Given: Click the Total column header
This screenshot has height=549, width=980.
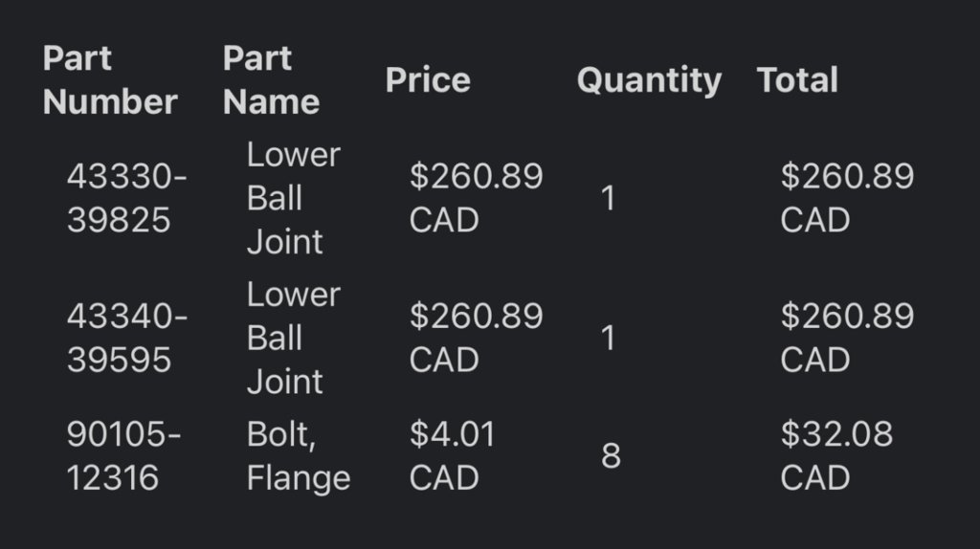Looking at the screenshot, I should click(797, 80).
